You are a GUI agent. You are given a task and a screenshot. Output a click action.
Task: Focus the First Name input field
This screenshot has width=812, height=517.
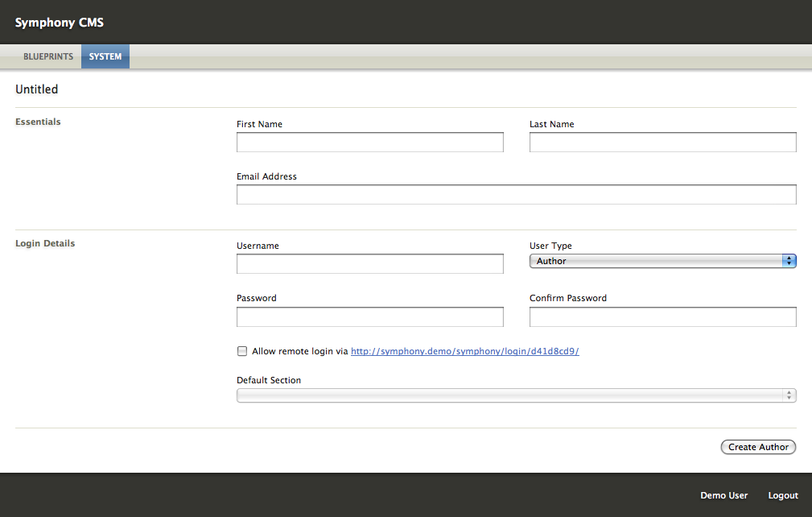pos(369,143)
